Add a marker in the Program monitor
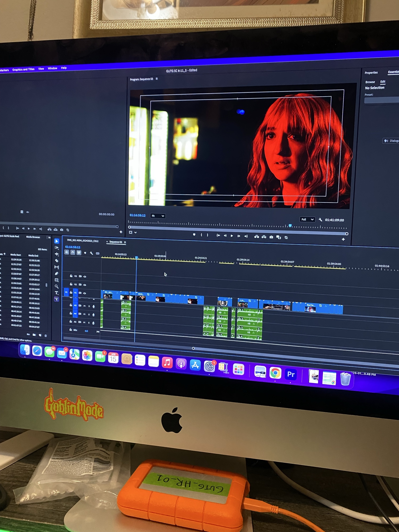This screenshot has width=399, height=532. coord(194,235)
